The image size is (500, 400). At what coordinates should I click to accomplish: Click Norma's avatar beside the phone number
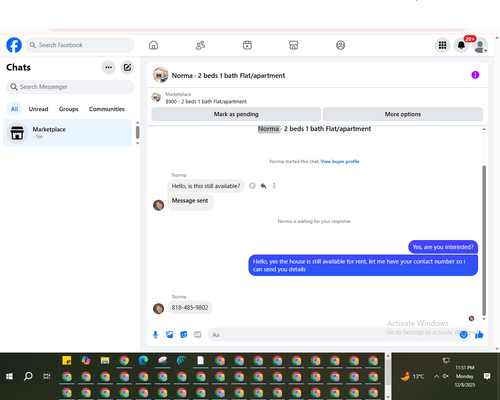point(158,309)
